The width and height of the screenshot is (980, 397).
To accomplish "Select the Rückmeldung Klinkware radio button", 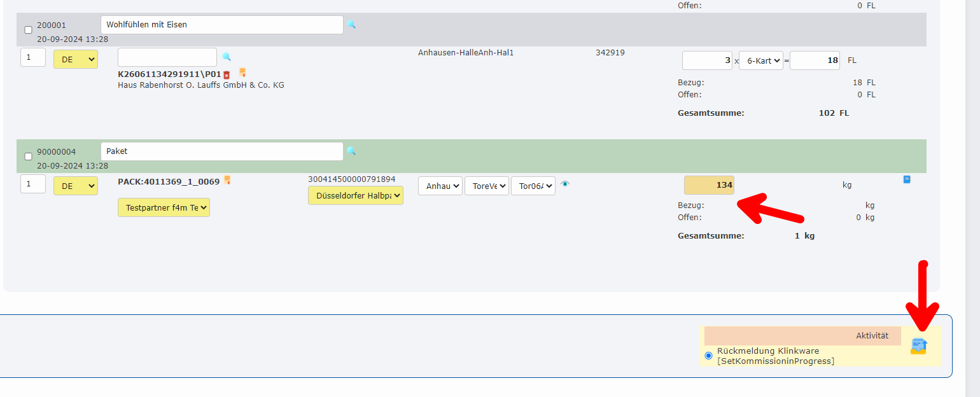I will (x=708, y=356).
